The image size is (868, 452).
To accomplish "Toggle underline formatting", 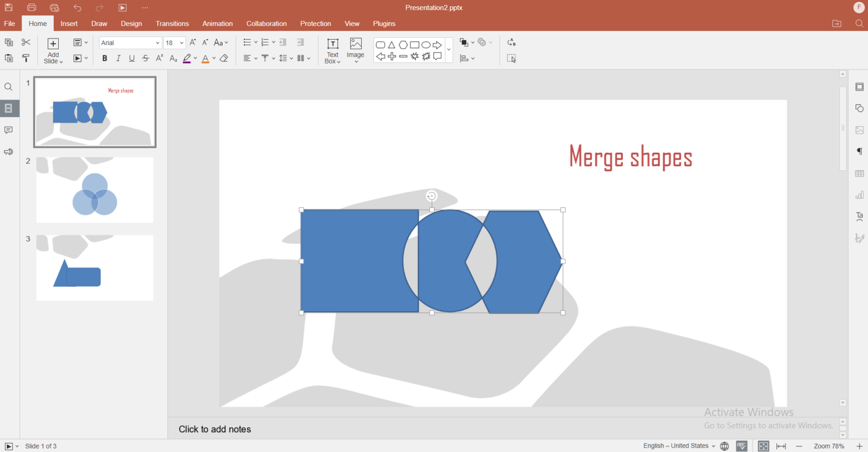I will 132,58.
